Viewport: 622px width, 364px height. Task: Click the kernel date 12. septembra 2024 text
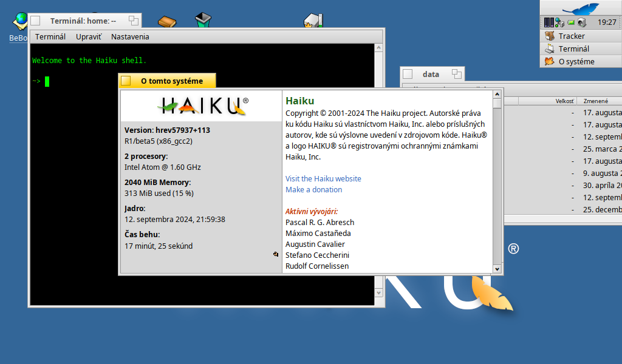coord(175,220)
